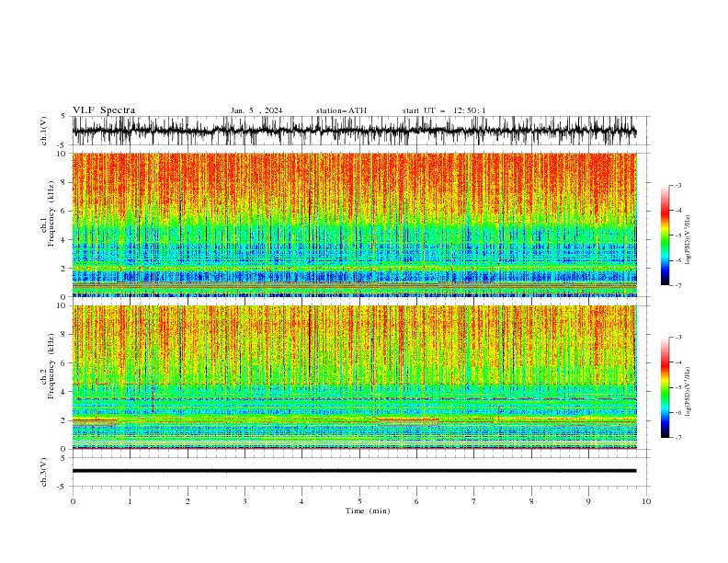Click the ch.1 voltage waveform trace
The width and height of the screenshot is (728, 563).
pos(354,131)
